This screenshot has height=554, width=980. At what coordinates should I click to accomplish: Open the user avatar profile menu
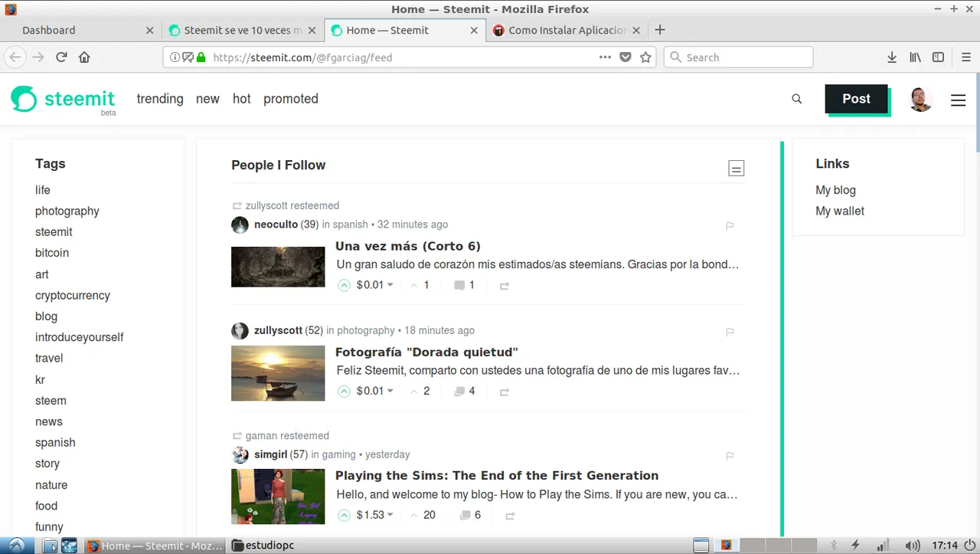click(921, 99)
